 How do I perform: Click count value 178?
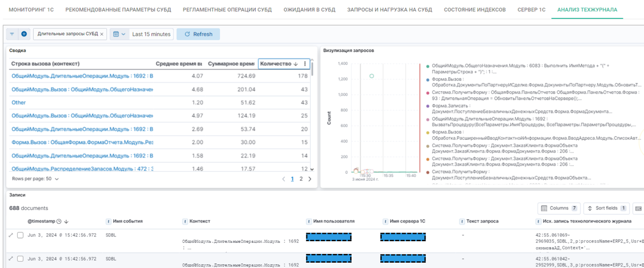pyautogui.click(x=302, y=76)
